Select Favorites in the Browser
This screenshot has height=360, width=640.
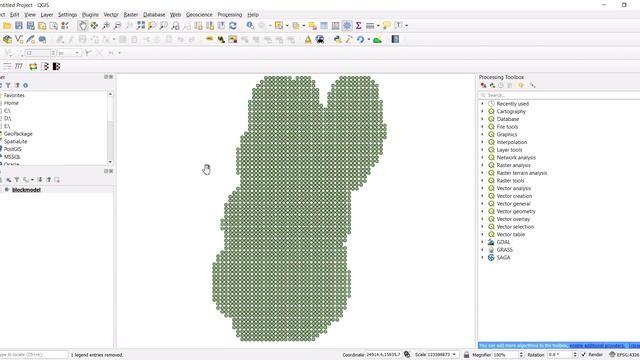14,96
